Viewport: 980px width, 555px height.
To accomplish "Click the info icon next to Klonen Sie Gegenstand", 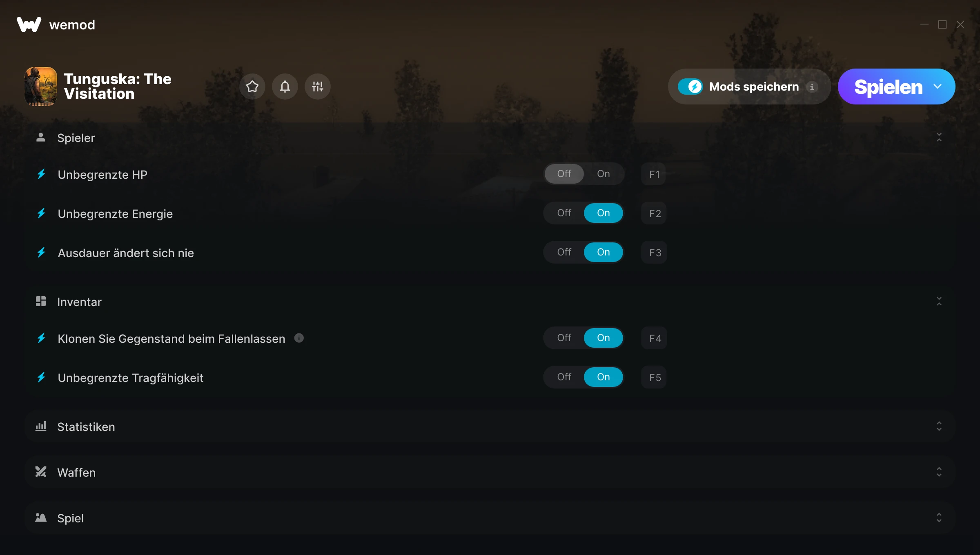I will click(x=299, y=338).
